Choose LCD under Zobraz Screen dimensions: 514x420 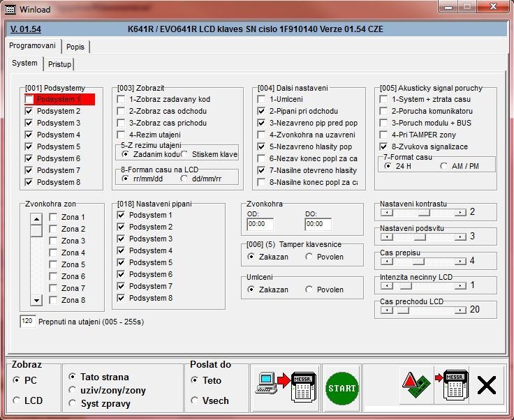[17, 400]
